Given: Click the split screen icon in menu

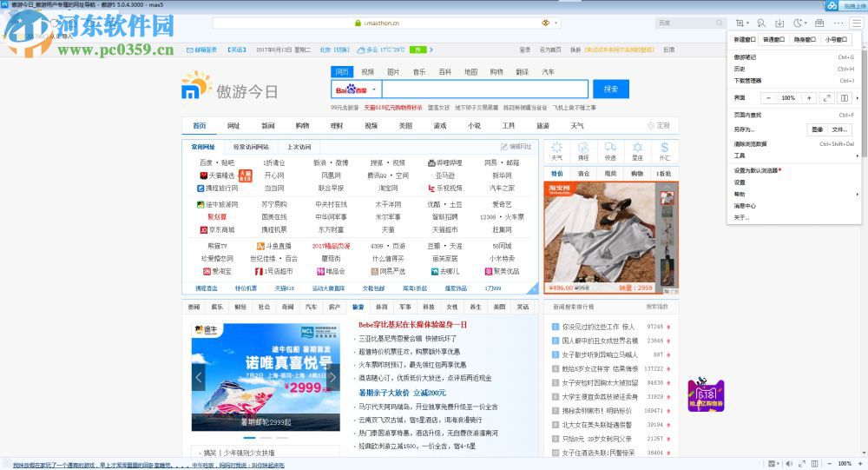Looking at the screenshot, I should (x=845, y=98).
